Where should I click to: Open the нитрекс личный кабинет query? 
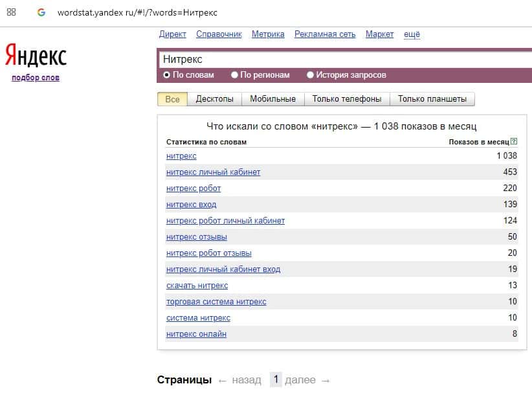(x=213, y=172)
